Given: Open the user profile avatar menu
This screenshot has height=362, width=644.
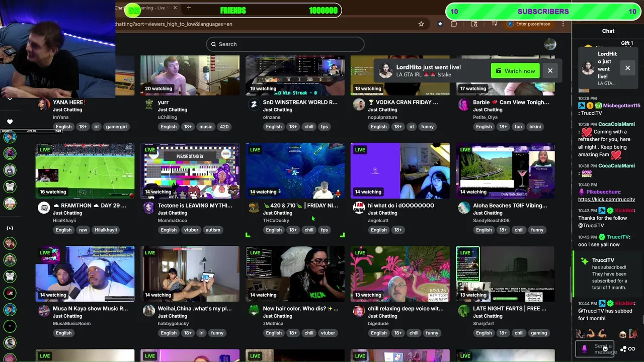Looking at the screenshot, I should [x=550, y=44].
